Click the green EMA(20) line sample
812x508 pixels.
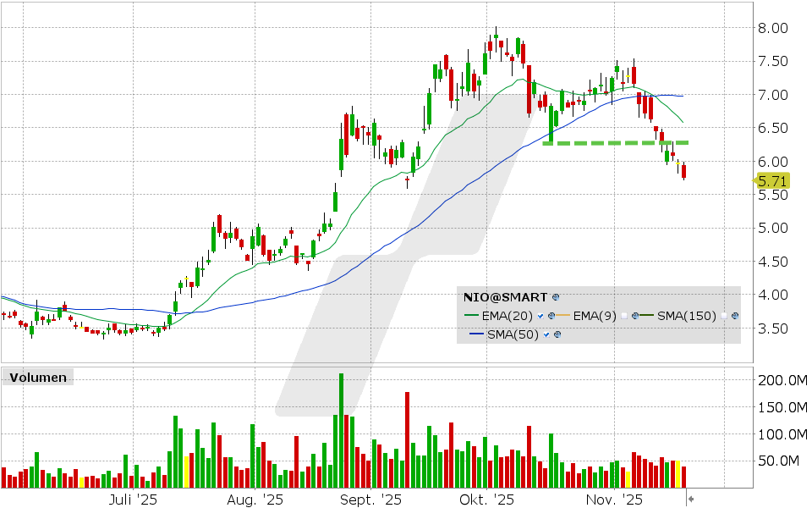[472, 314]
